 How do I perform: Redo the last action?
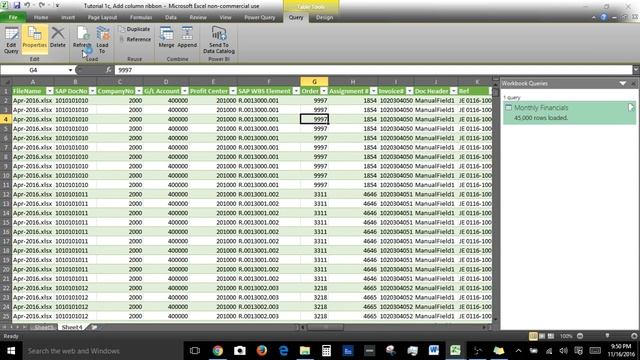(x=42, y=5)
